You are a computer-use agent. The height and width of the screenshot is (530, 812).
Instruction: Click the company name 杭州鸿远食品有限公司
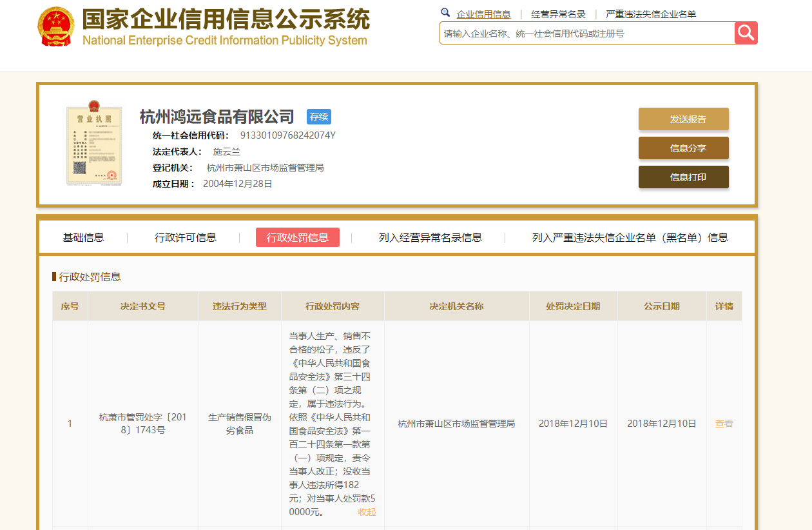tap(217, 117)
